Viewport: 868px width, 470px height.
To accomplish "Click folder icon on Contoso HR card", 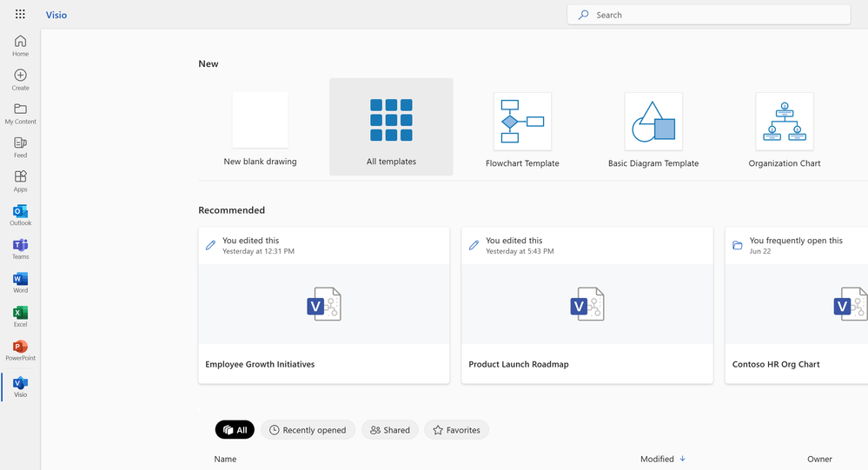I will (738, 245).
